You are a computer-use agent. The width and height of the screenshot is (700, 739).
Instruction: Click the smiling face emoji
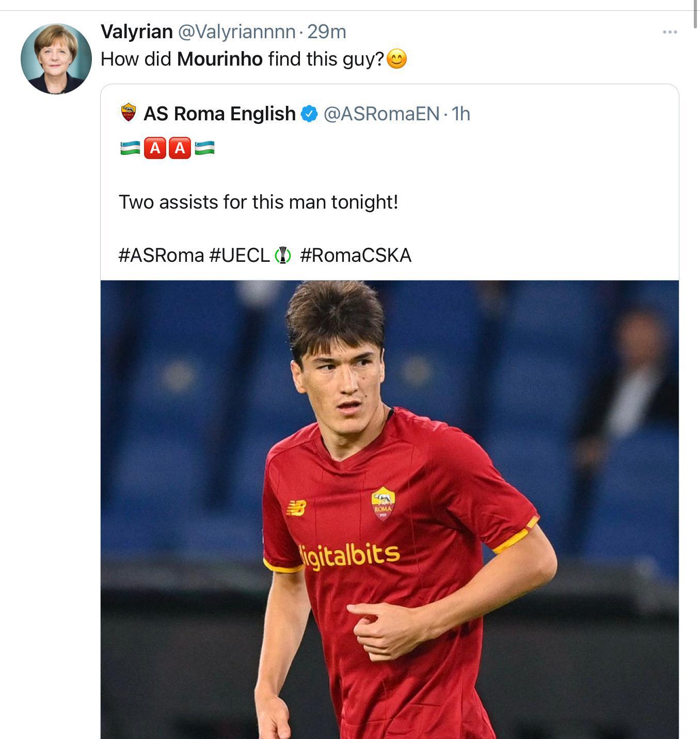[396, 59]
